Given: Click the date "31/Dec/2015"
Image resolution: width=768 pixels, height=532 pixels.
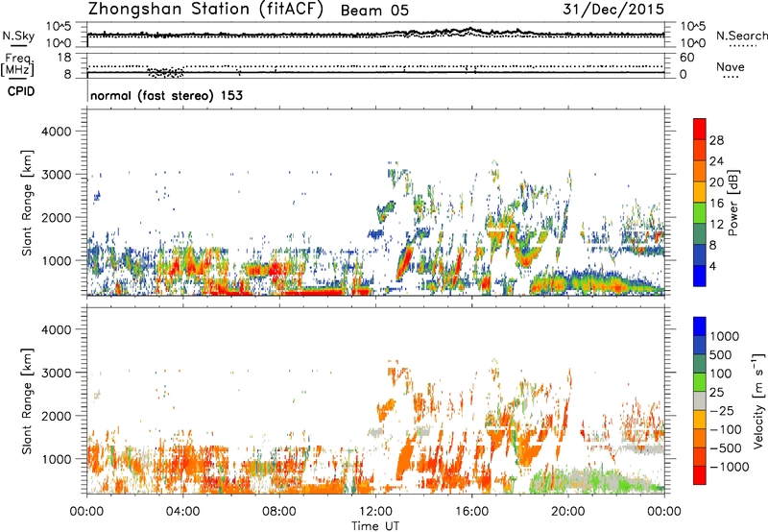Looking at the screenshot, I should tap(613, 10).
